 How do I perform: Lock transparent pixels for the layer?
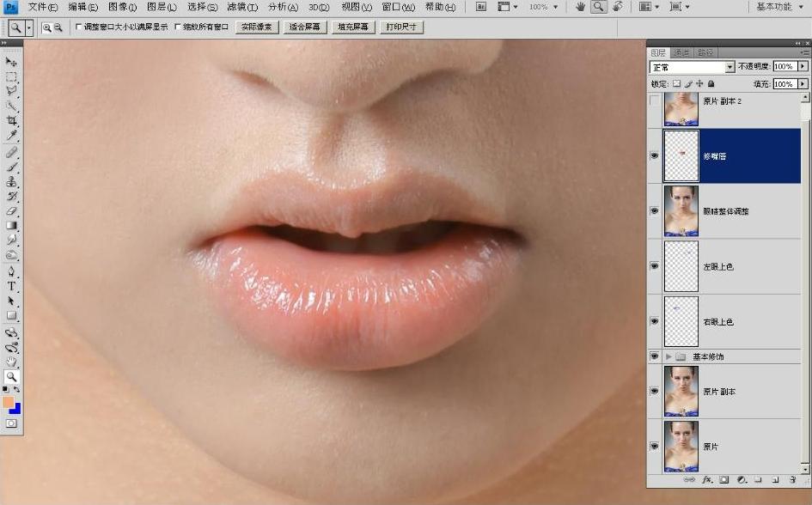coord(676,83)
